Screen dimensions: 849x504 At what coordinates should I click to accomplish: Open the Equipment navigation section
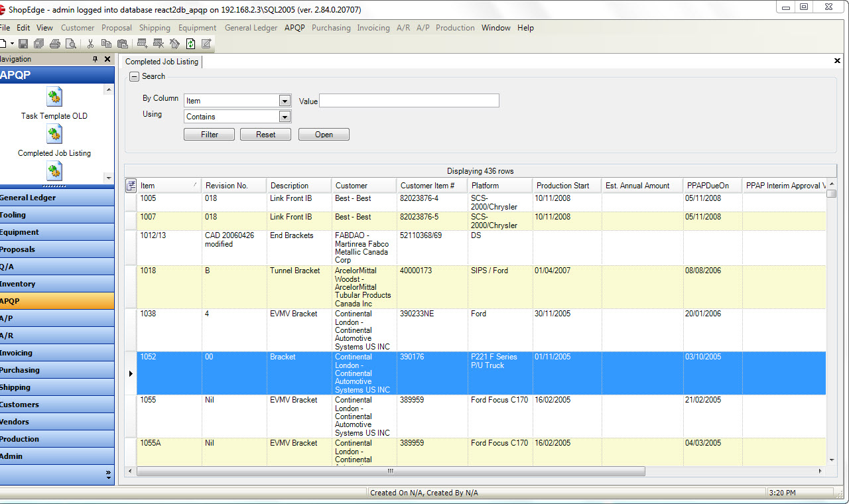pyautogui.click(x=57, y=232)
